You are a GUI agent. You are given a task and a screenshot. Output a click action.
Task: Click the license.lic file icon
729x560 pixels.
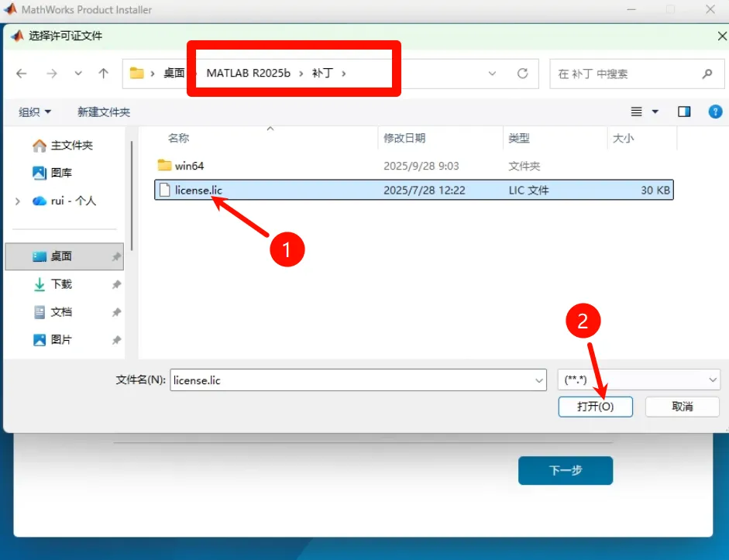tap(164, 190)
